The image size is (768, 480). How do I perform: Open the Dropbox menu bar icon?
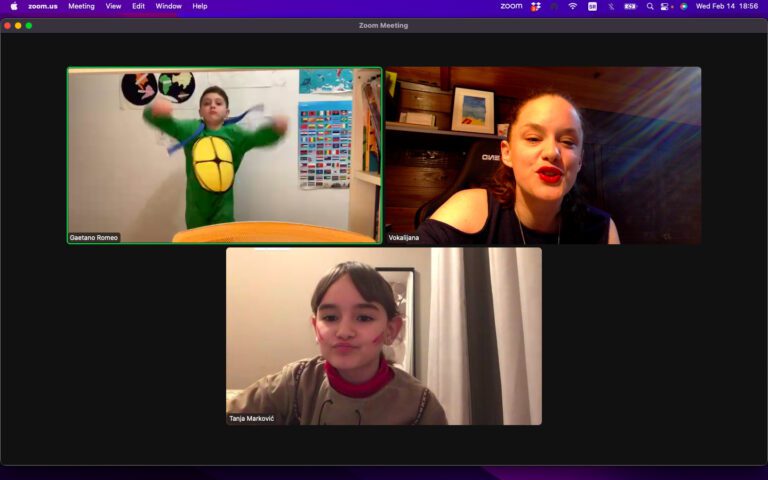coord(536,6)
